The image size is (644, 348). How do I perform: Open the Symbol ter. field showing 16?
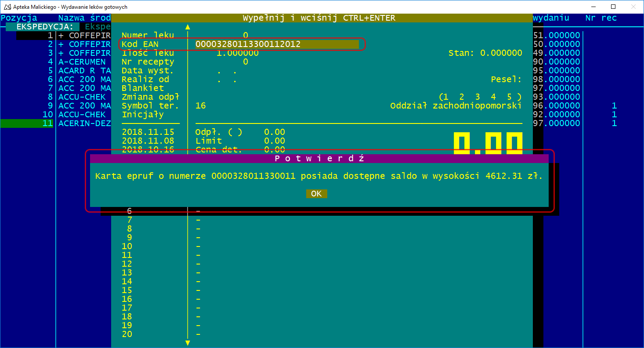point(201,106)
